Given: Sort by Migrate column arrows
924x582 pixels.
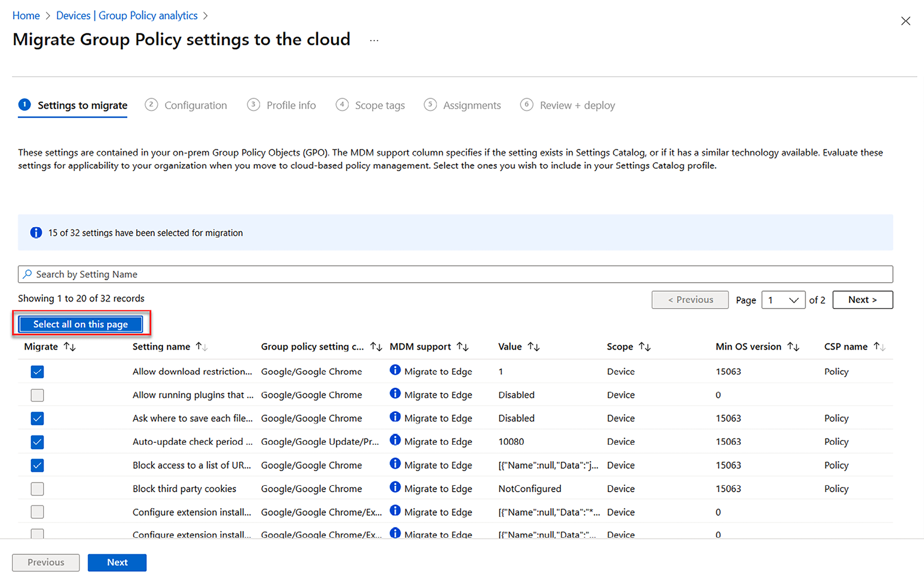Looking at the screenshot, I should coord(70,347).
